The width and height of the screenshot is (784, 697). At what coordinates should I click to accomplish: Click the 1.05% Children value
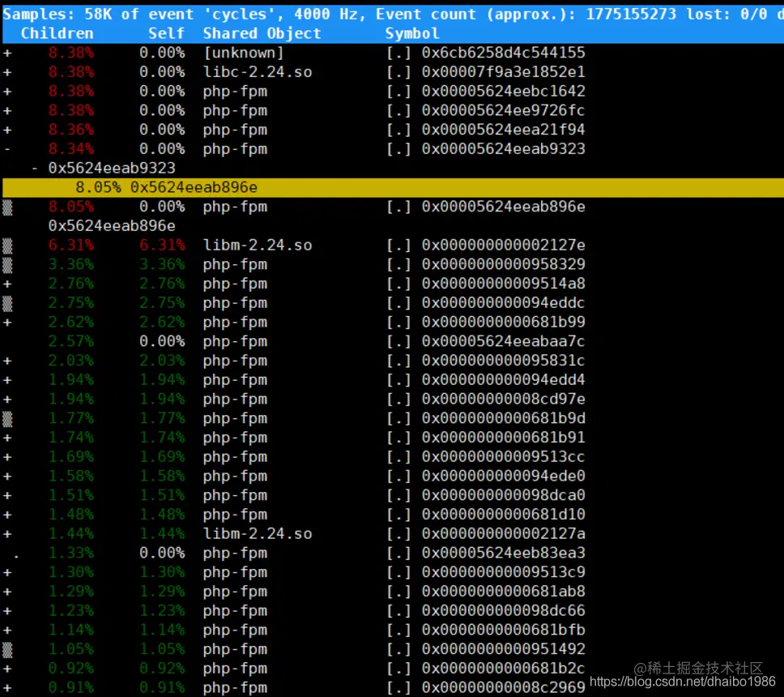click(x=71, y=649)
